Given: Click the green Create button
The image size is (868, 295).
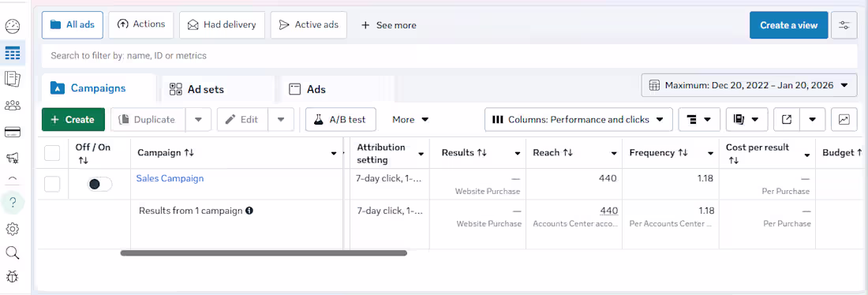Looking at the screenshot, I should (x=73, y=120).
